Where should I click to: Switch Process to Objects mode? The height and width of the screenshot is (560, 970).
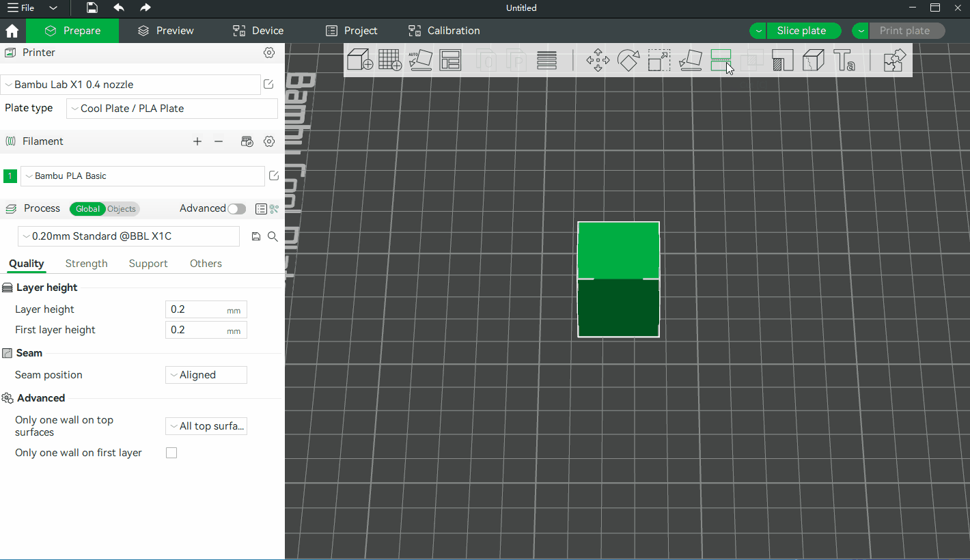(x=122, y=209)
